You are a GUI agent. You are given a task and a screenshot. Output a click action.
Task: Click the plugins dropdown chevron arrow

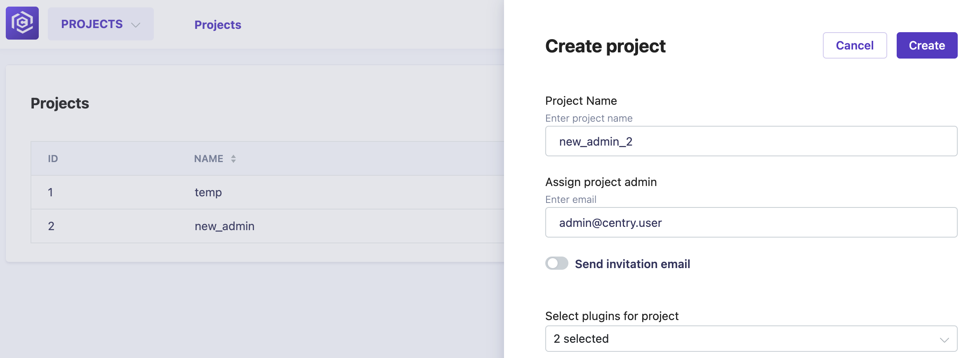944,339
